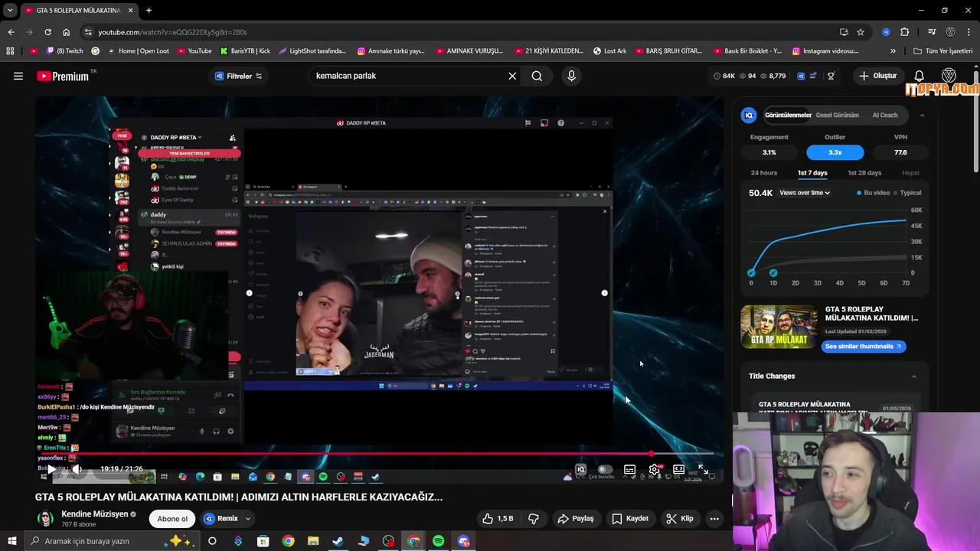Toggle theater mode in player
980x551 pixels.
coord(678,469)
